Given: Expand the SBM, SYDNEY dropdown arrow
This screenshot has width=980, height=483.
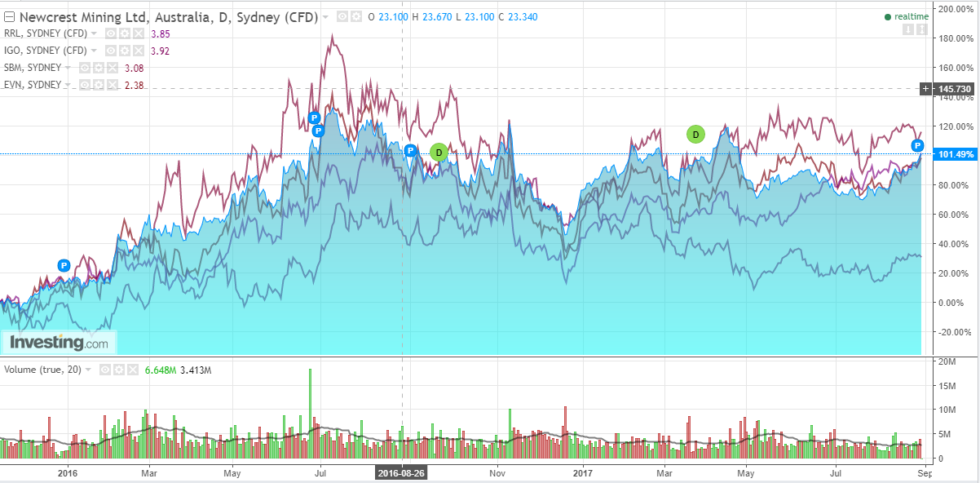Looking at the screenshot, I should pyautogui.click(x=68, y=68).
